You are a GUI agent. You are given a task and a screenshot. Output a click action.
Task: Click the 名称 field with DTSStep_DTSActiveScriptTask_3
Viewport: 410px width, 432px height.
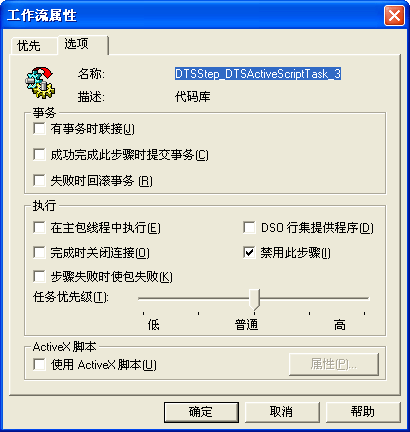tap(258, 74)
